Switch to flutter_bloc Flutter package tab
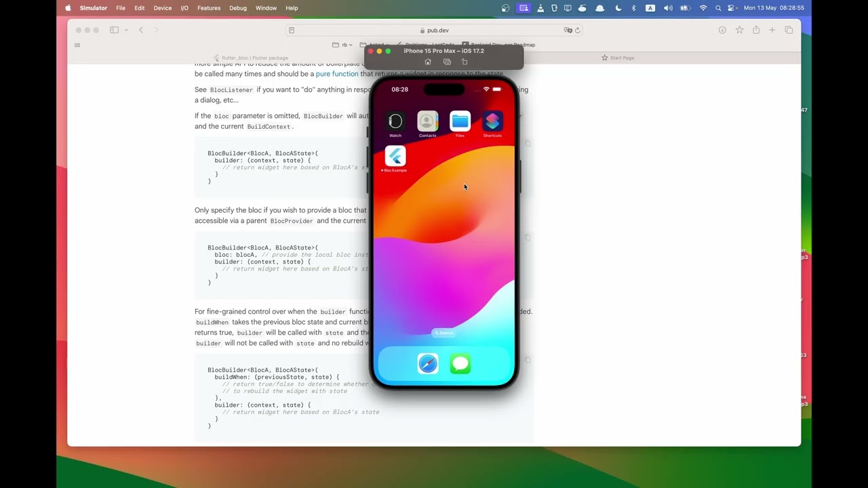The image size is (868, 488). pos(250,58)
